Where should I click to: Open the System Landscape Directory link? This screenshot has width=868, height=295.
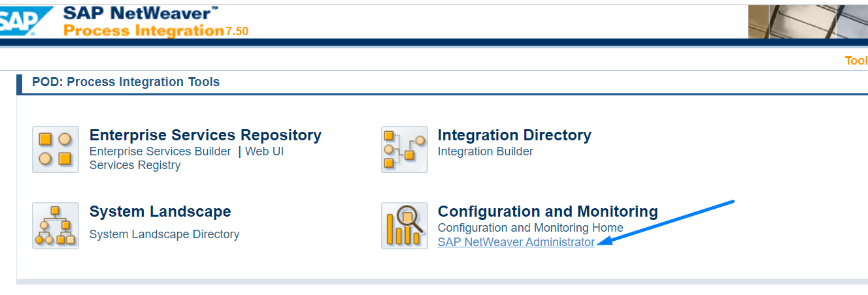click(165, 234)
